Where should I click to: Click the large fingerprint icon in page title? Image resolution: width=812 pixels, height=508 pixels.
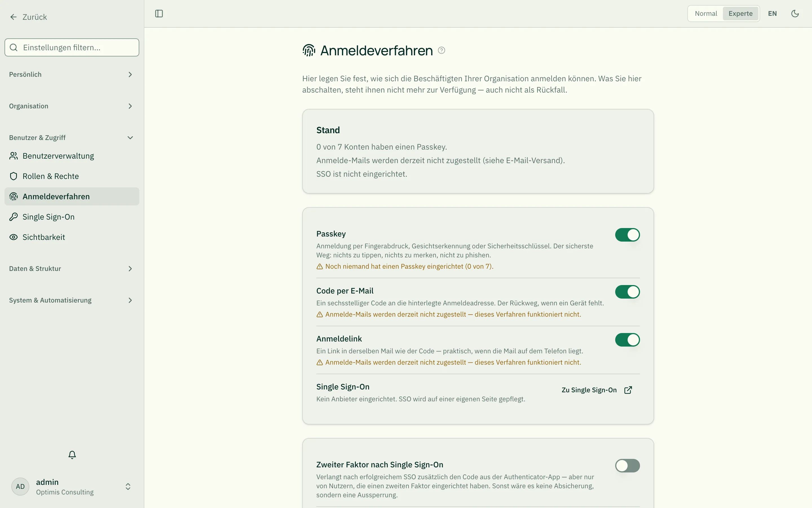click(309, 51)
